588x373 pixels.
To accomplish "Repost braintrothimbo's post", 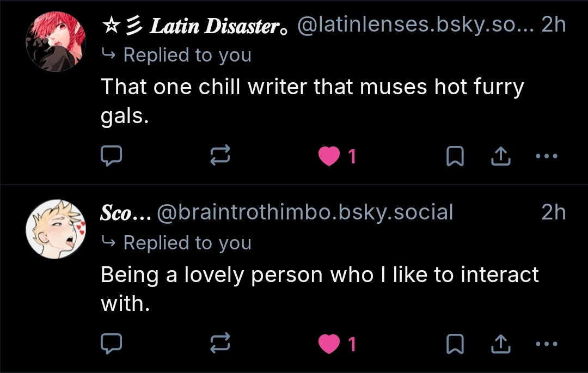I will (x=220, y=344).
